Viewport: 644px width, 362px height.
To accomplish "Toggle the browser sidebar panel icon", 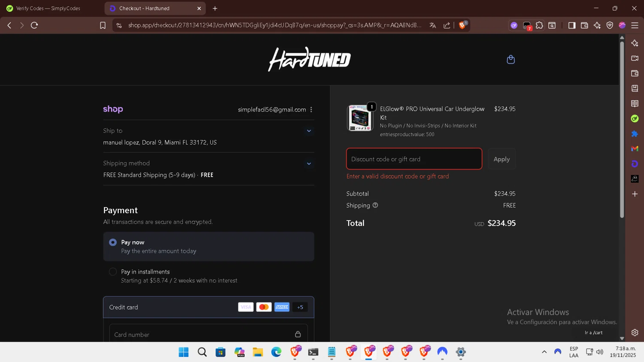I will (572, 25).
